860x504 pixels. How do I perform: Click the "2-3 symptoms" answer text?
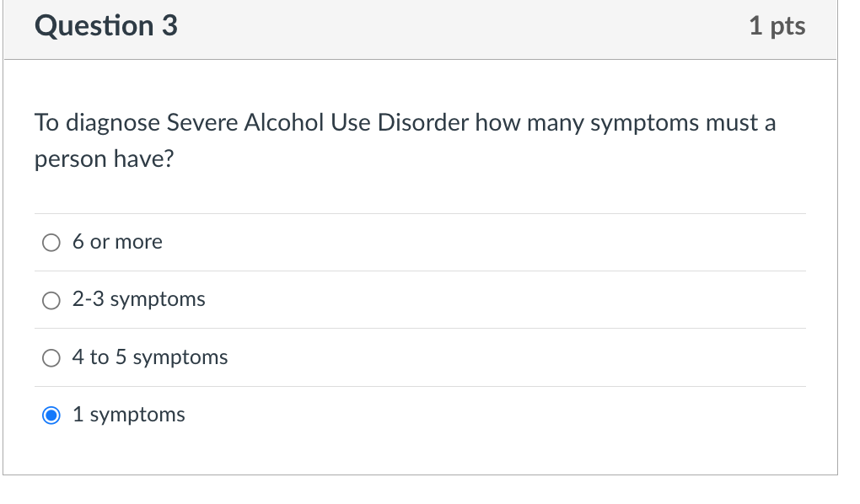click(137, 300)
